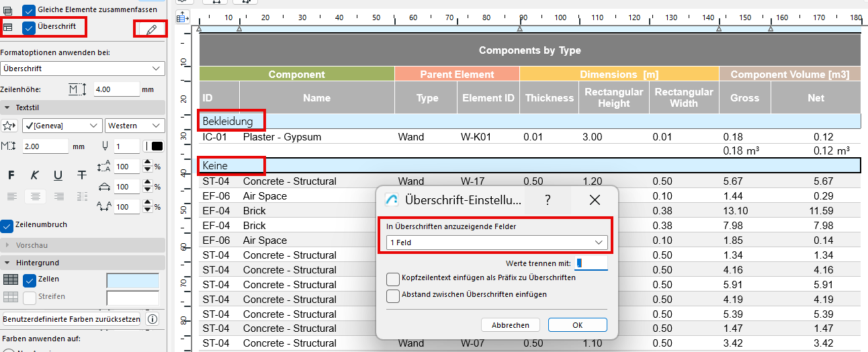Click the 'Rectangular Height' column header

point(614,98)
